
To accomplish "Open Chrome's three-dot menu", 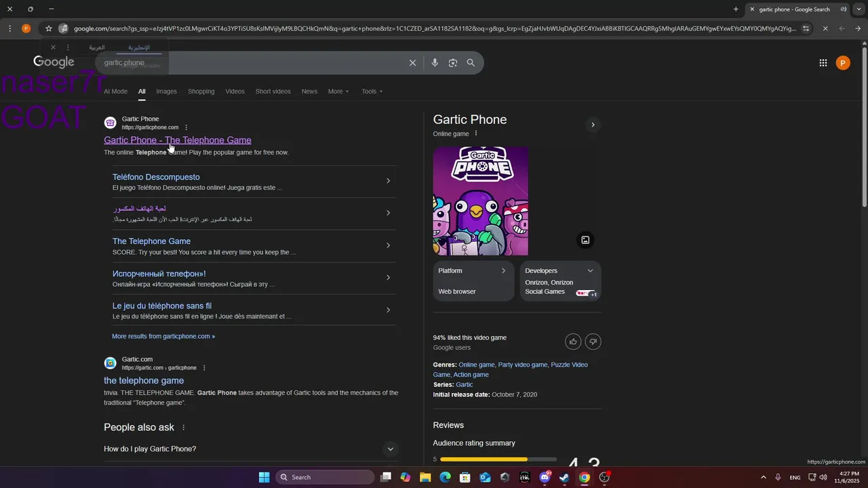I will point(9,28).
